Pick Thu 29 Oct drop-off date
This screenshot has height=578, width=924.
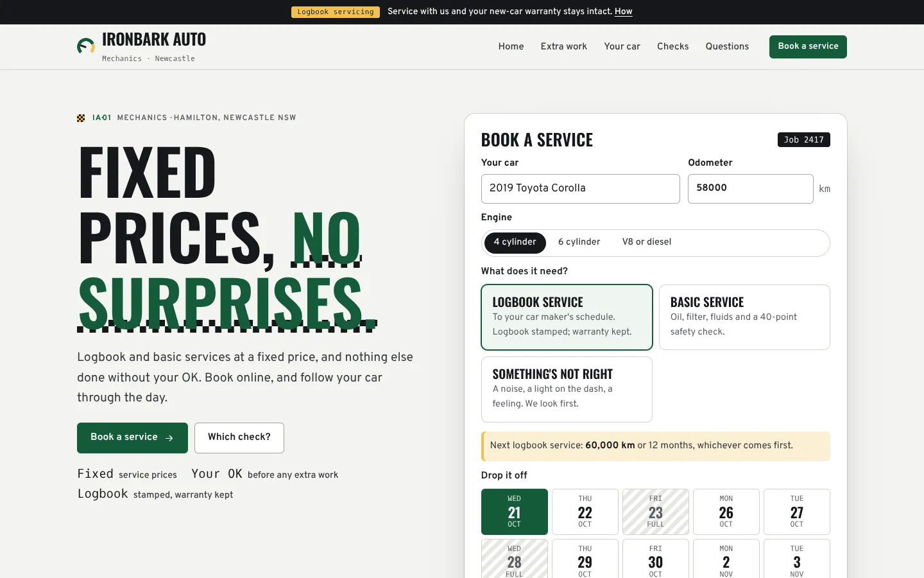[x=585, y=559]
